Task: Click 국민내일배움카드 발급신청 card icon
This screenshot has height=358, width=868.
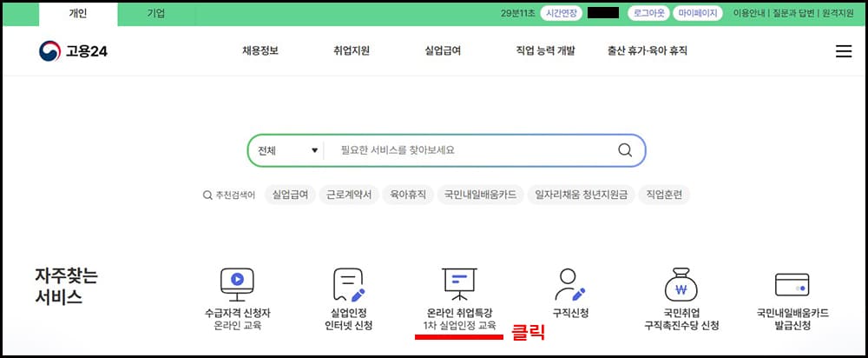Action: click(x=792, y=284)
